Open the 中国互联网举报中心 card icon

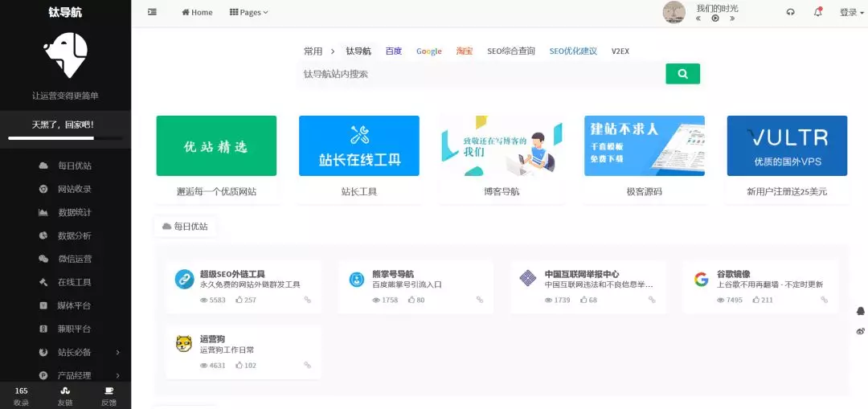pyautogui.click(x=528, y=278)
